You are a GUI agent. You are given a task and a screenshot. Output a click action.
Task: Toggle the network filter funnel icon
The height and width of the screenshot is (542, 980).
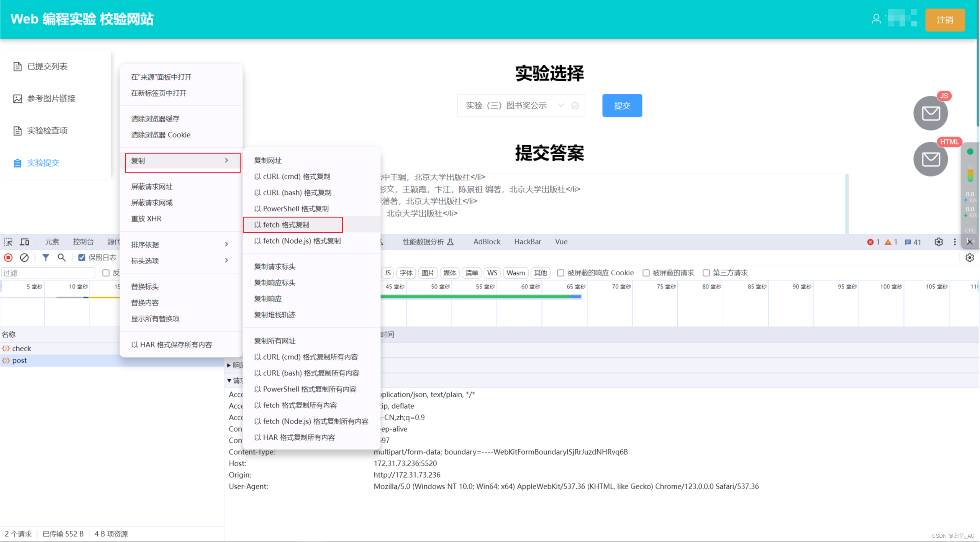46,258
